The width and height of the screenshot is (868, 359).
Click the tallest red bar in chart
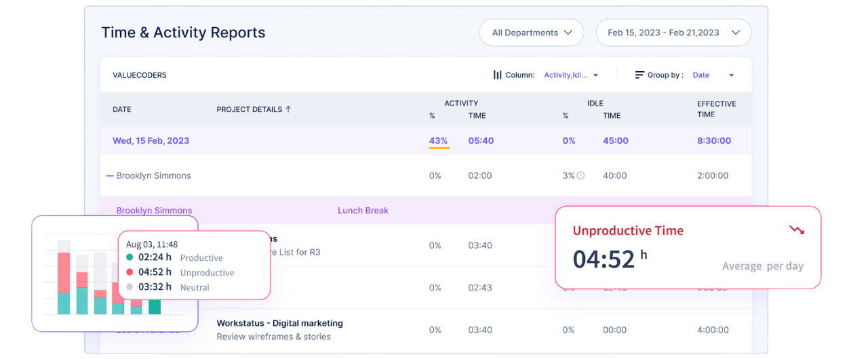[x=64, y=272]
